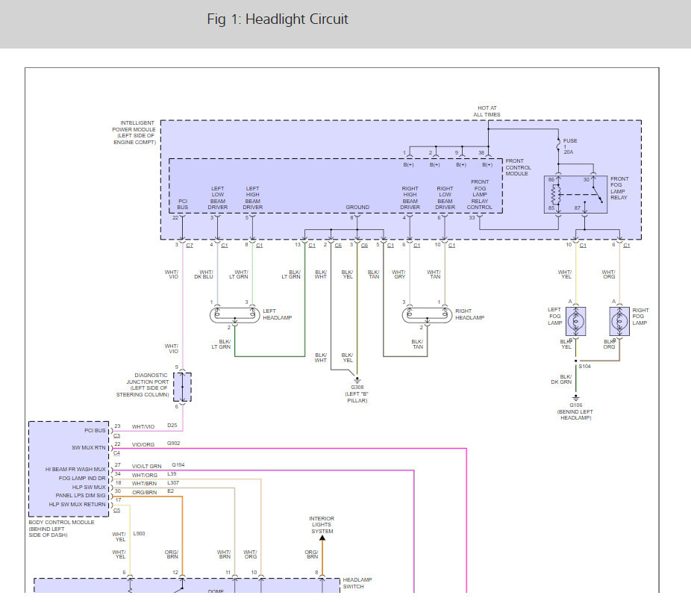The image size is (691, 616).
Task: Click the 'HLP SW MUX RETURN' label
Action: [77, 505]
